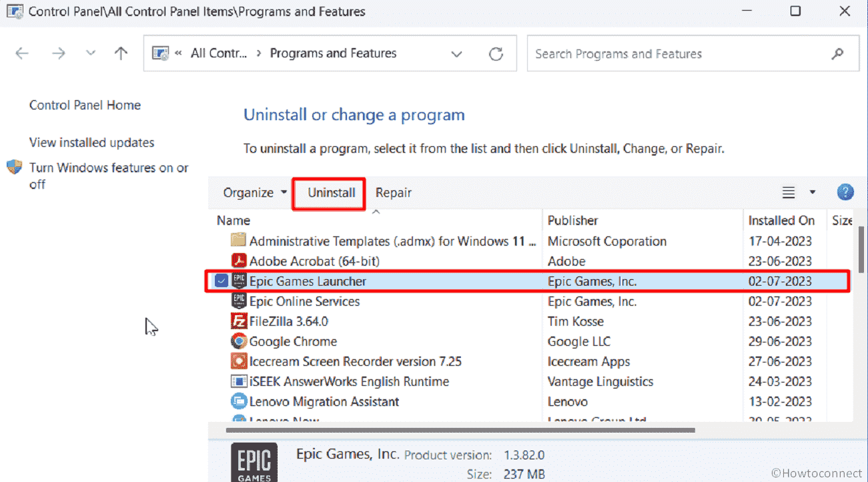
Task: Open more view options dropdown arrow
Action: pos(812,193)
